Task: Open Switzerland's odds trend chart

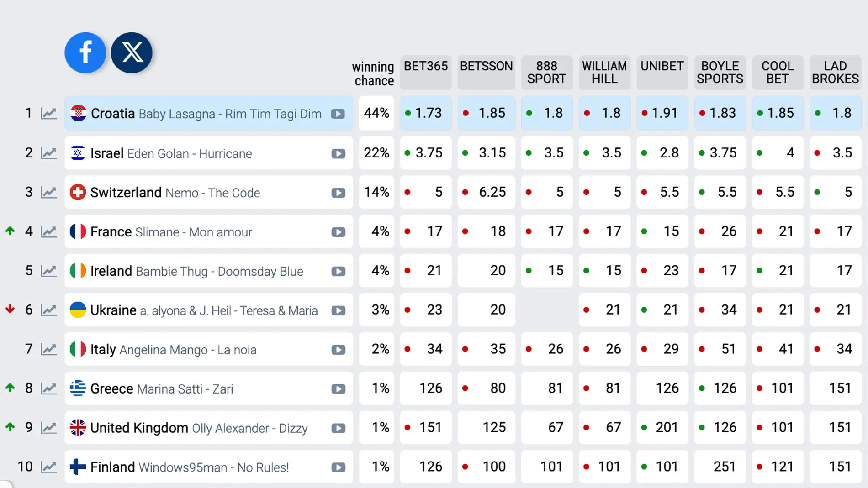Action: (48, 193)
